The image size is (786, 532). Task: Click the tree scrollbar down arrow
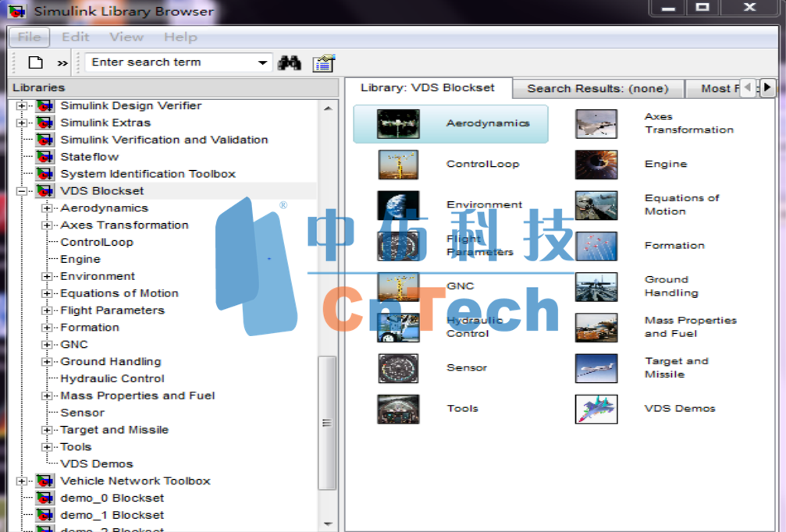pos(328,523)
